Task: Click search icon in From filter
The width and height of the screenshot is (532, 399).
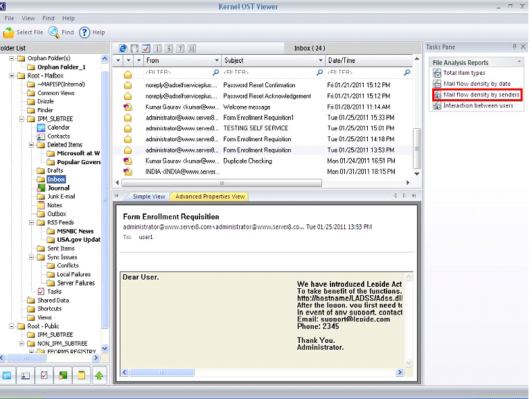Action: click(x=216, y=72)
